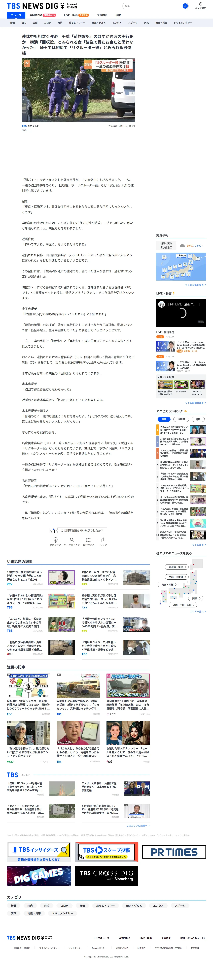
Task: Play the main article video
Action: pos(78,90)
